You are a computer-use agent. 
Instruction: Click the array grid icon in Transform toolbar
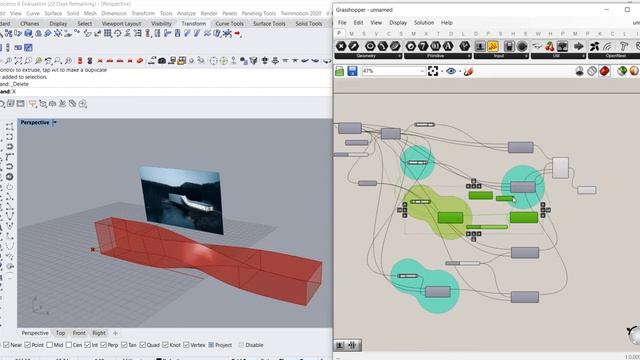point(108,34)
